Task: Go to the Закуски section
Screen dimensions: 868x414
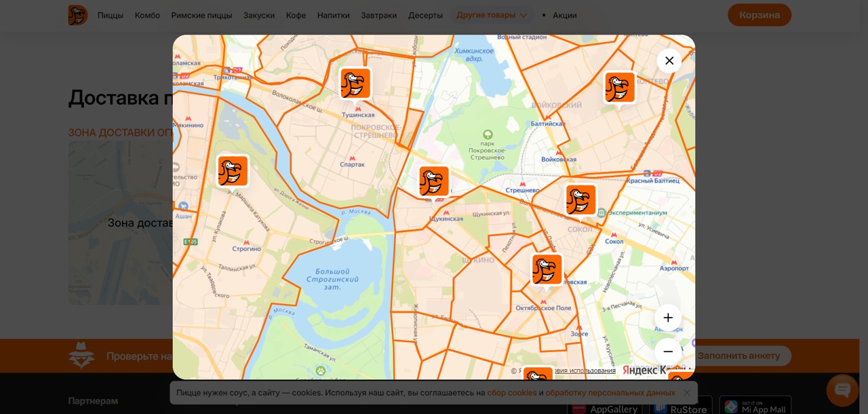Action: (259, 15)
